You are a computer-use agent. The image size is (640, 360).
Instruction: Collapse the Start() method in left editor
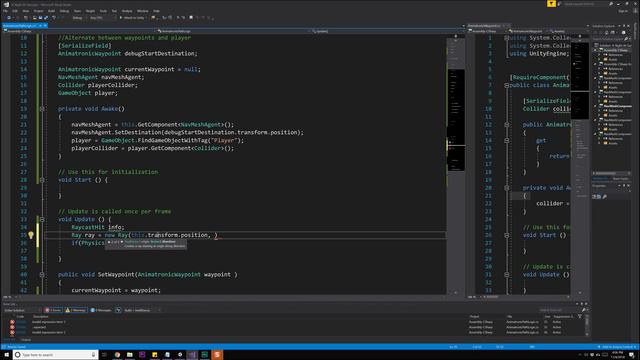click(x=42, y=180)
